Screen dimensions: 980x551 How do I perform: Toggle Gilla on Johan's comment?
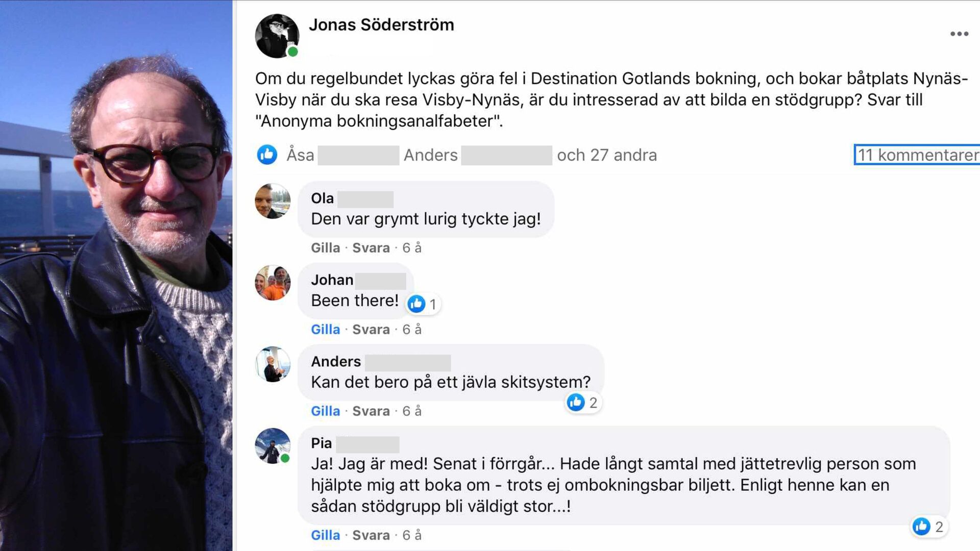click(325, 330)
